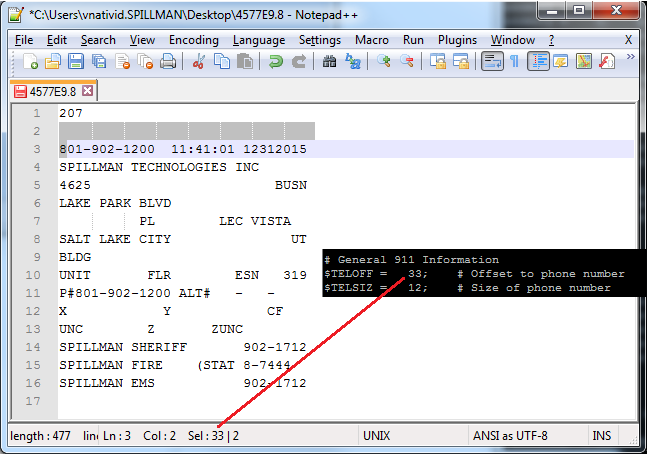The image size is (647, 454).
Task: Expand the toolbar overflow chevron
Action: coord(630,57)
